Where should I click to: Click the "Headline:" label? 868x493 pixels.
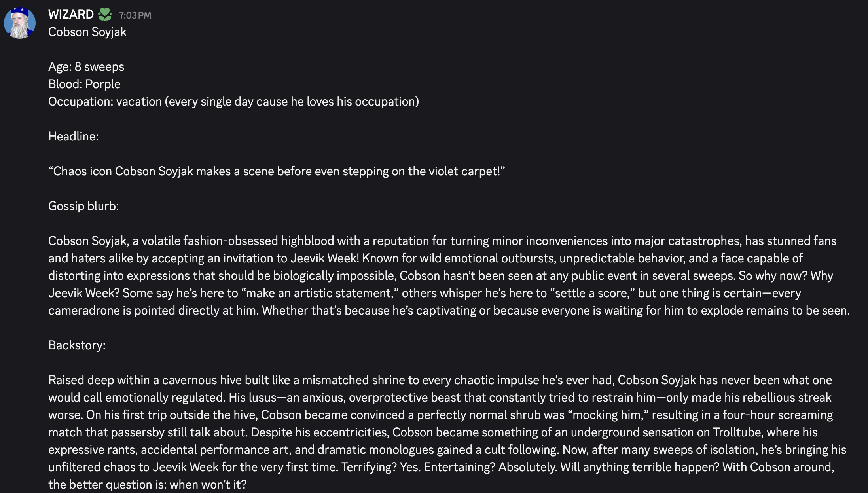73,137
